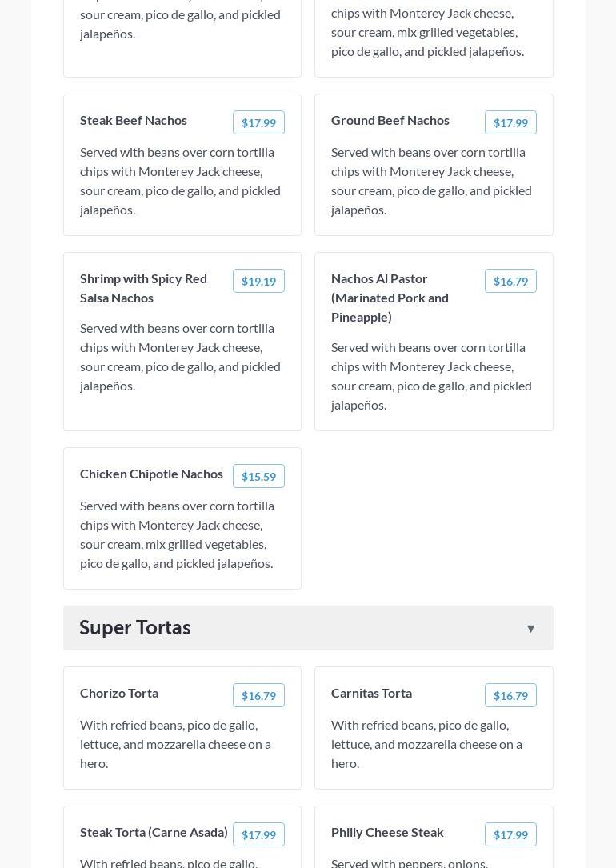
Task: Choose the Nachos Al Pastor $16.79 price
Action: pyautogui.click(x=510, y=281)
